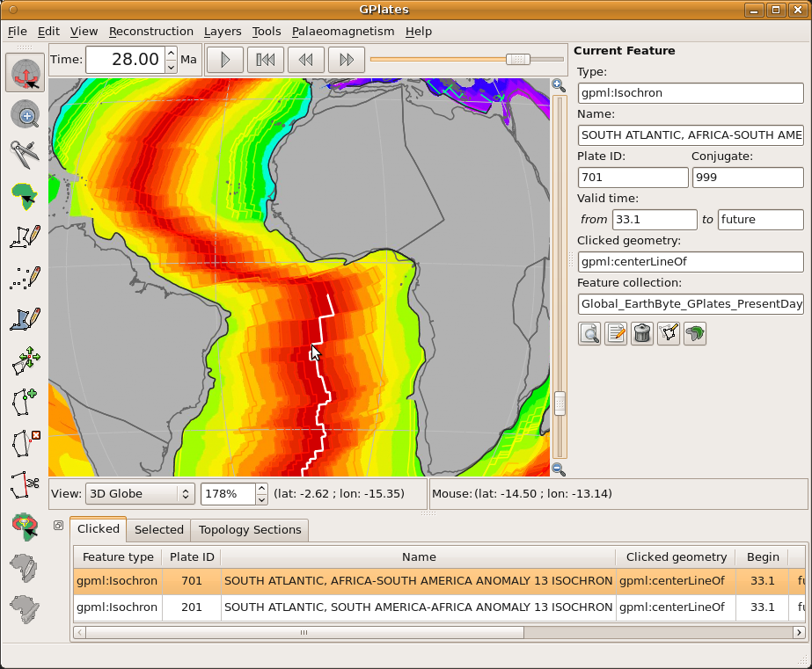Screen dimensions: 812x669
Task: Select the Digitise Polygon Geometry tool
Action: (x=25, y=319)
